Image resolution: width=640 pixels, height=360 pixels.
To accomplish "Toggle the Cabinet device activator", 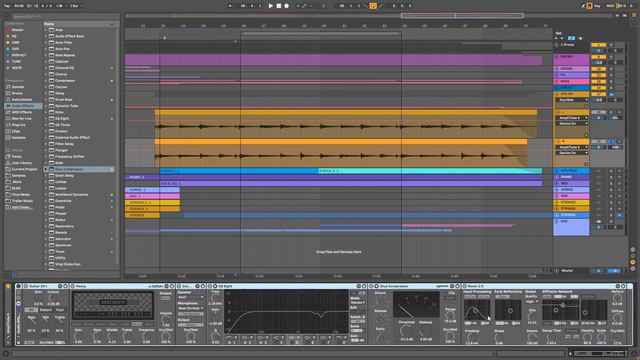I will 179,286.
